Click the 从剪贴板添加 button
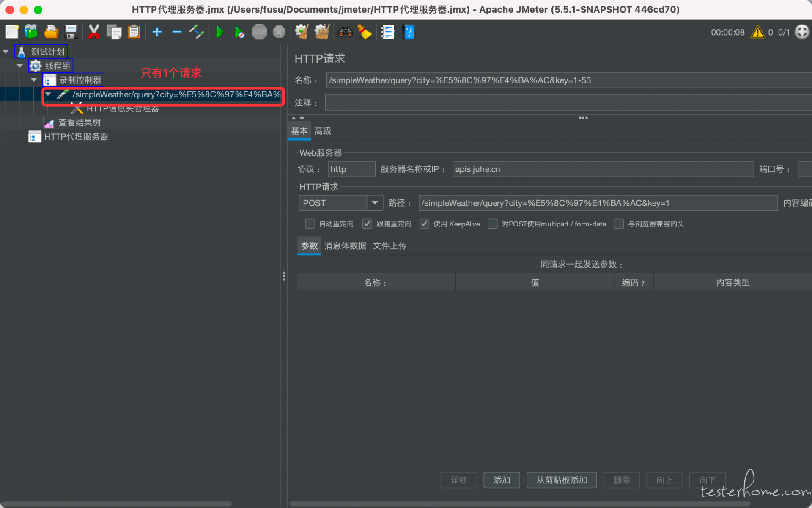 pyautogui.click(x=562, y=480)
